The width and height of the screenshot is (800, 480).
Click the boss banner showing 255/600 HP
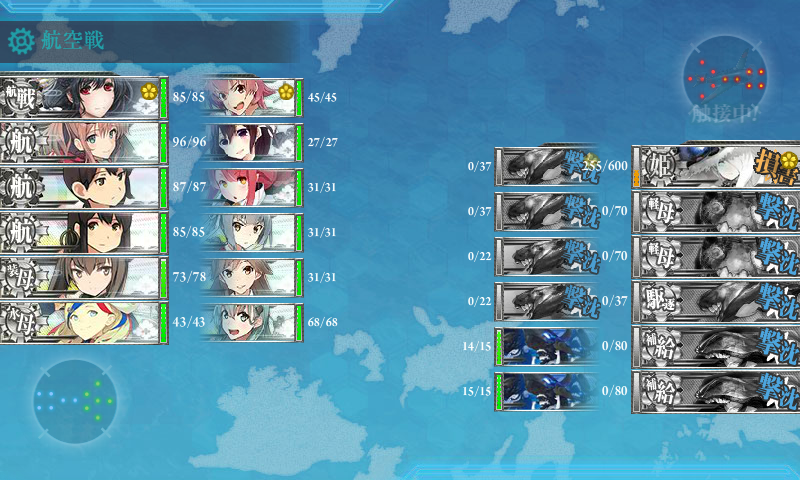point(716,166)
